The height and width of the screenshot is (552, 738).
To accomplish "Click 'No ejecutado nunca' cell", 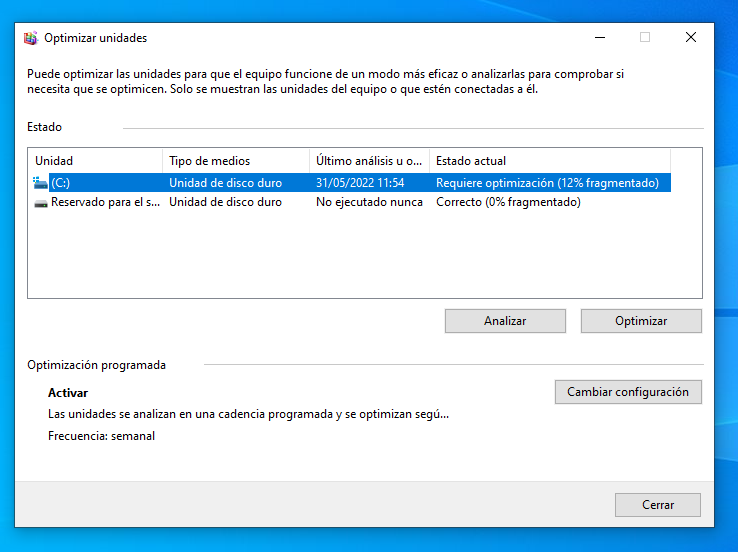I will (369, 202).
